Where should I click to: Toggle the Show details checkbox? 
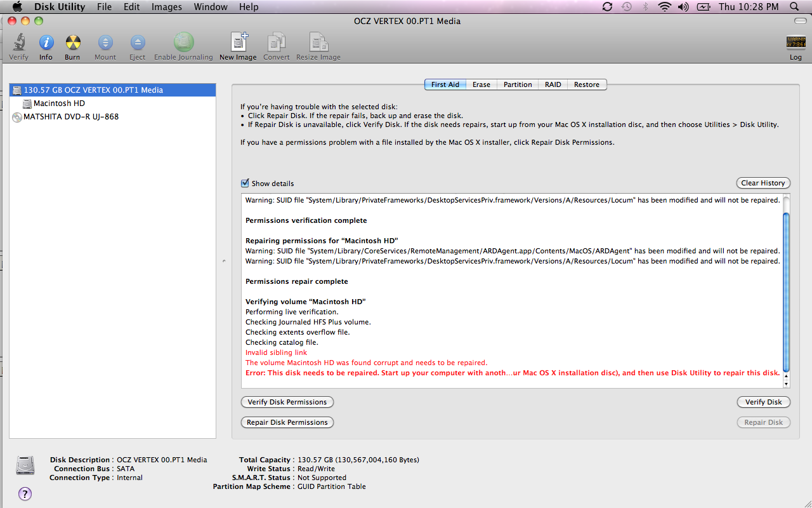[x=245, y=183]
